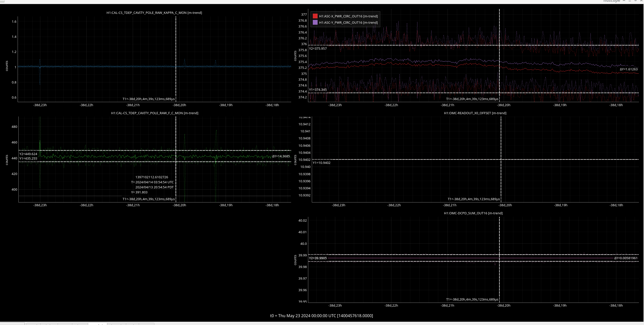The image size is (644, 325).
Task: Click the 1.6 y-axis tick on KAPPA_C_MON plot
Action: coord(14,21)
